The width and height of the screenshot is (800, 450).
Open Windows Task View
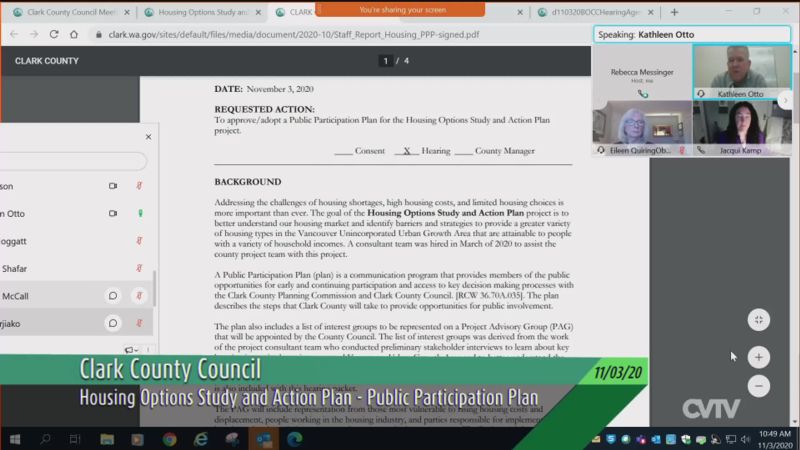click(75, 439)
